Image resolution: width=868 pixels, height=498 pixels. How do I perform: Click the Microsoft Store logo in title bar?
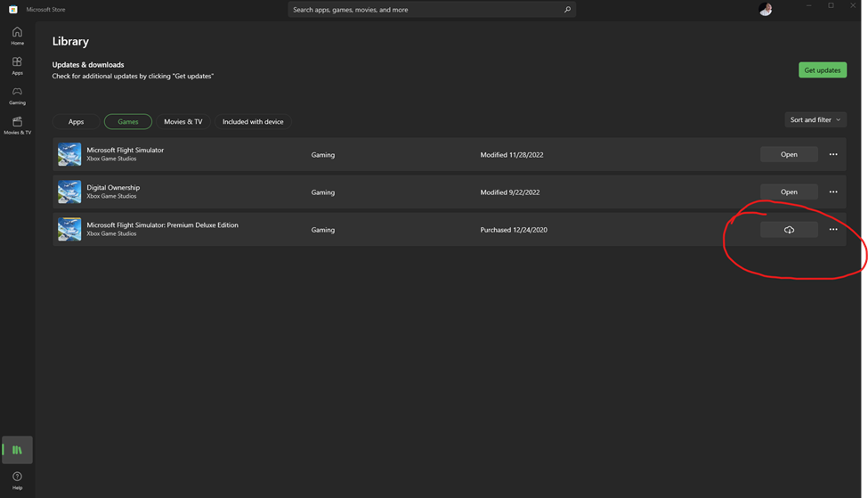13,10
